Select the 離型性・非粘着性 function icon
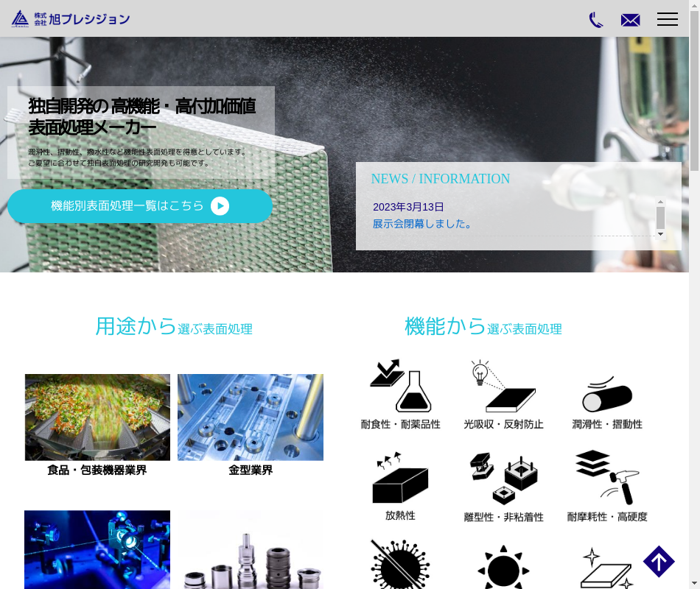 503,486
